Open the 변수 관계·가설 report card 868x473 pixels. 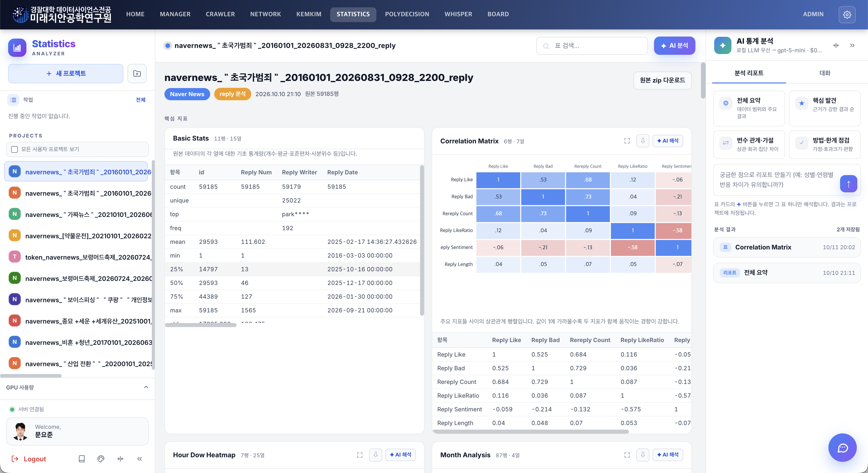[749, 144]
